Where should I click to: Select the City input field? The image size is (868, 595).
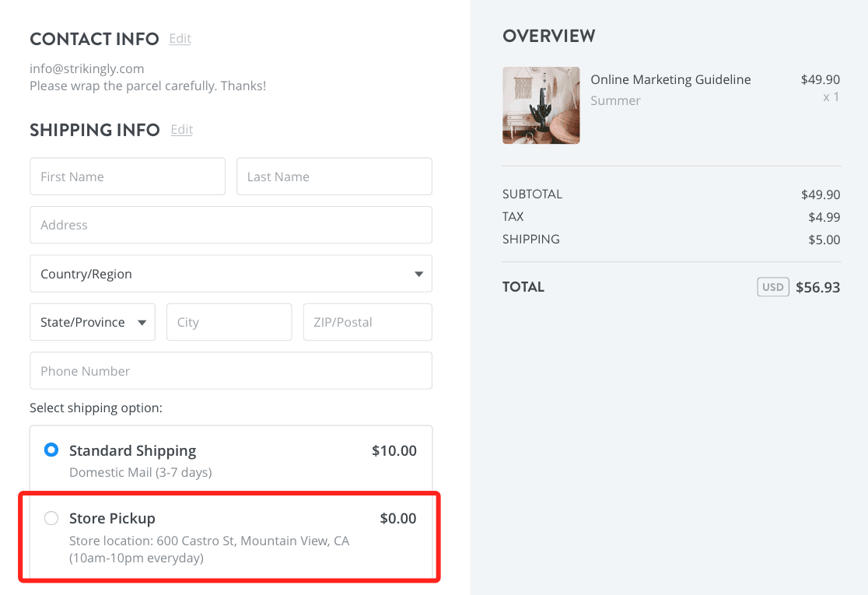click(x=229, y=322)
